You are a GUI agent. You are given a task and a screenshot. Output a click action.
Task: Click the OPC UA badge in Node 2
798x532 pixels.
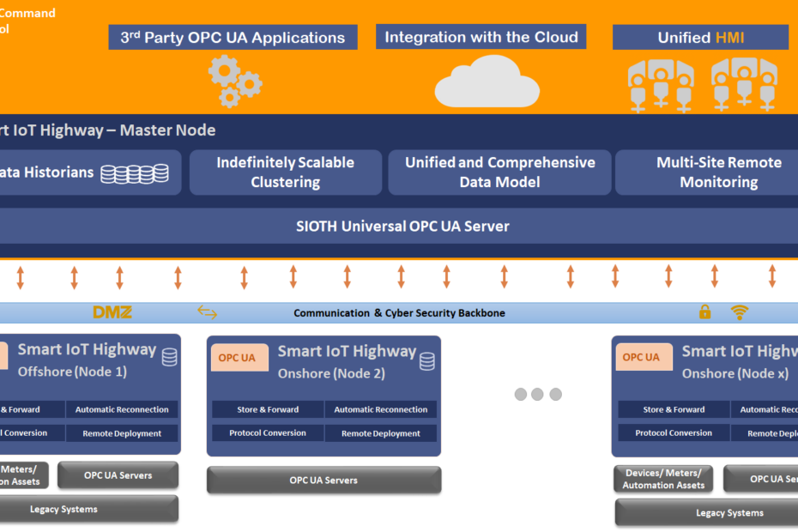(236, 358)
